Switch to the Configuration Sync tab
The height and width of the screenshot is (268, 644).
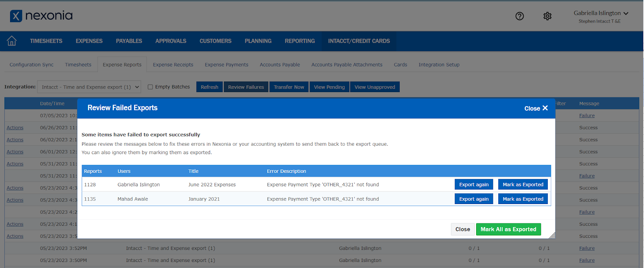point(31,65)
